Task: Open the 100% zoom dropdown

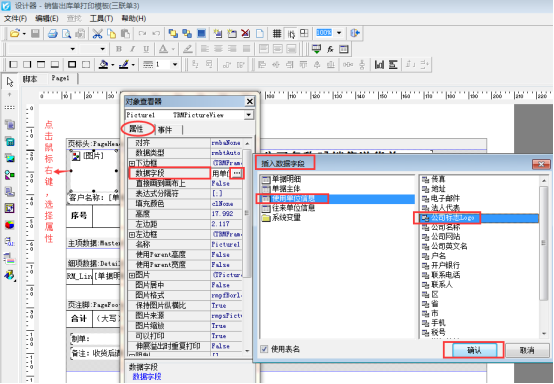Action: 339,33
